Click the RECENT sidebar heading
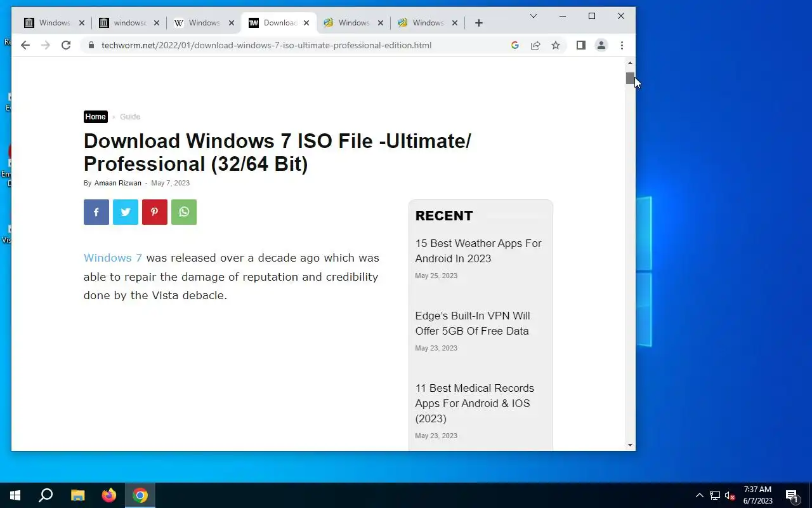Viewport: 812px width, 508px height. tap(444, 216)
